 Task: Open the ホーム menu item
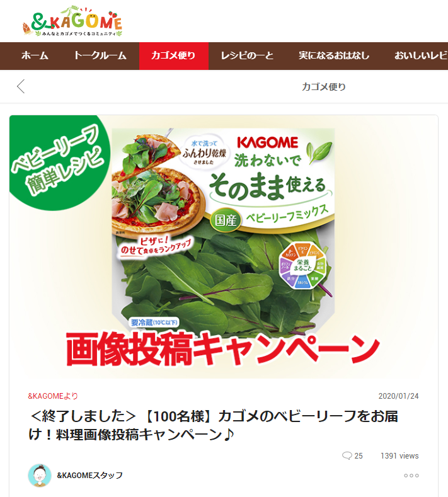tap(35, 56)
